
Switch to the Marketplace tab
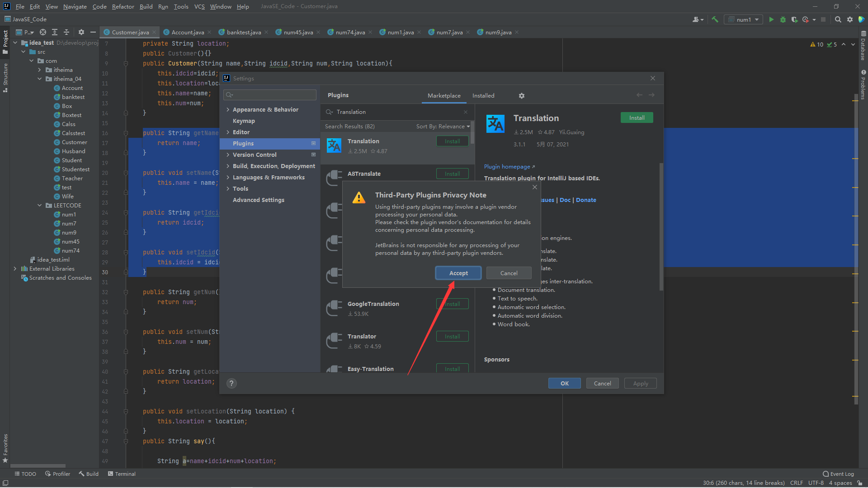(x=444, y=95)
